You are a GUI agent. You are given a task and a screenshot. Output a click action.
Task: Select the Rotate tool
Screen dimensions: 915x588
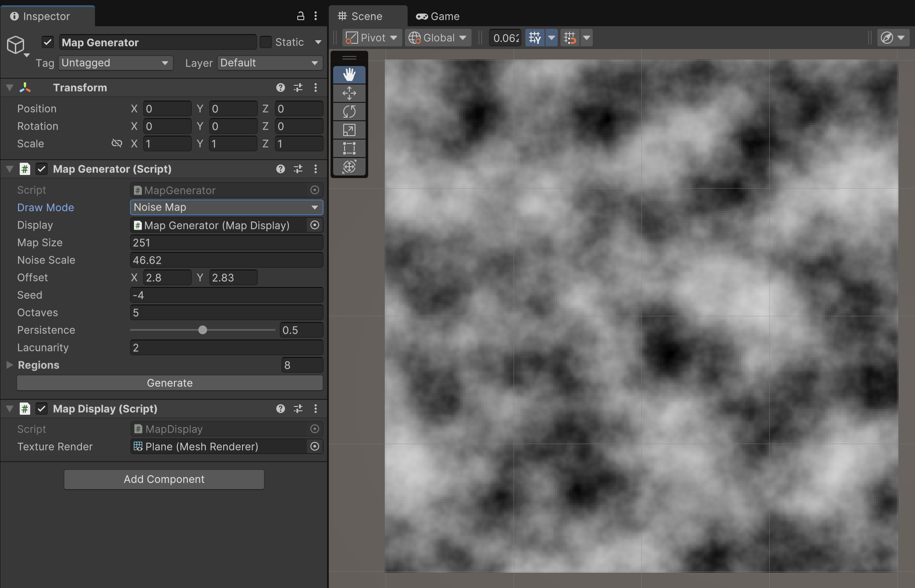(x=349, y=112)
